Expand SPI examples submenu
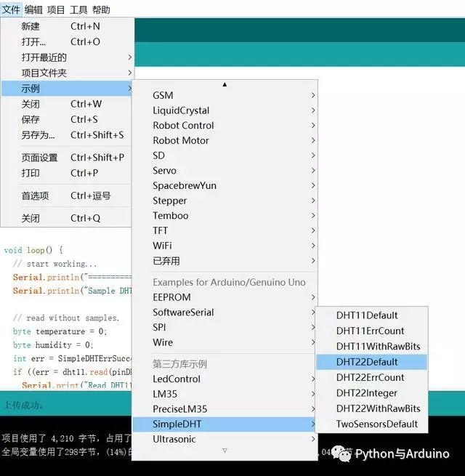Image resolution: width=465 pixels, height=476 pixels. pyautogui.click(x=225, y=327)
